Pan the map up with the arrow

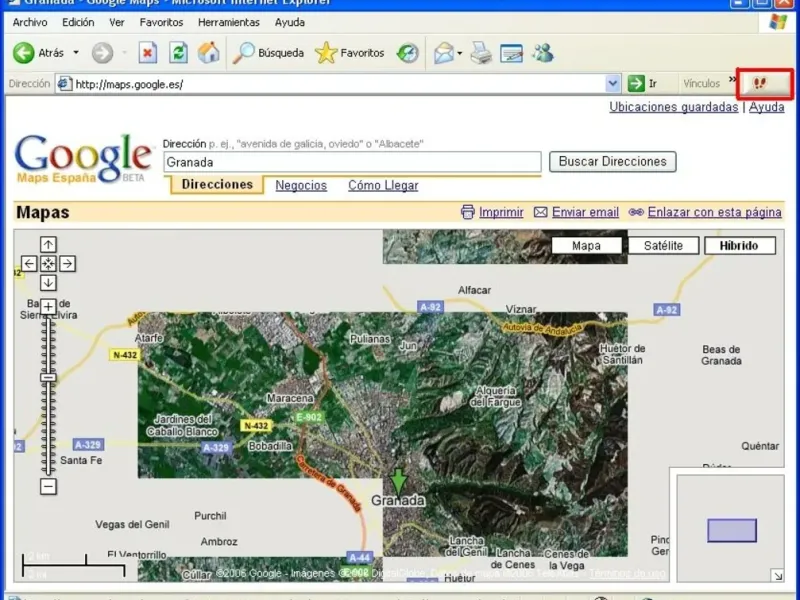pyautogui.click(x=48, y=245)
